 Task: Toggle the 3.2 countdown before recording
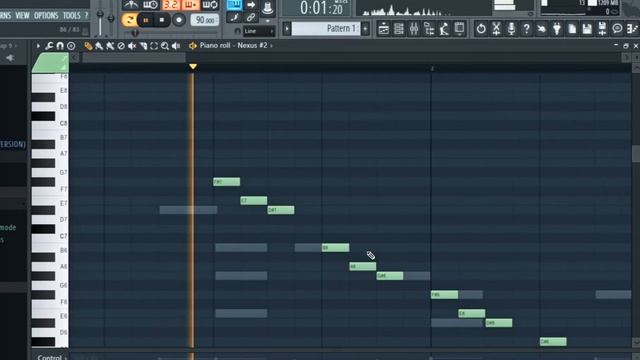(x=170, y=4)
